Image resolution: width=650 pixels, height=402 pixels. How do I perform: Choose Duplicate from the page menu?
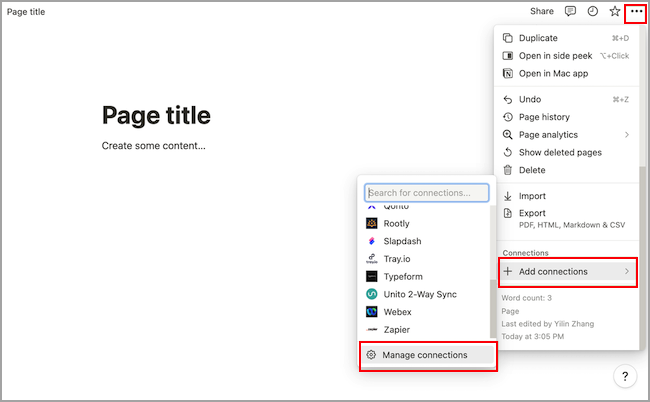click(566, 38)
